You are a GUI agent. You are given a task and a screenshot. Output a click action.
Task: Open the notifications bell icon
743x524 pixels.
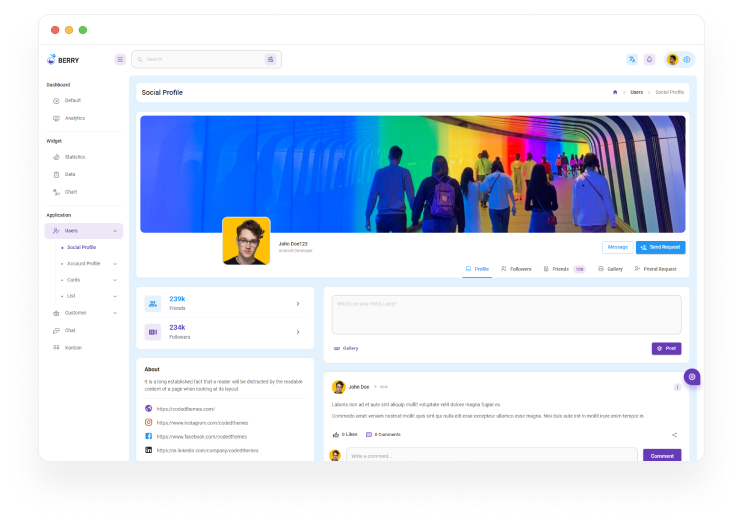click(x=649, y=60)
